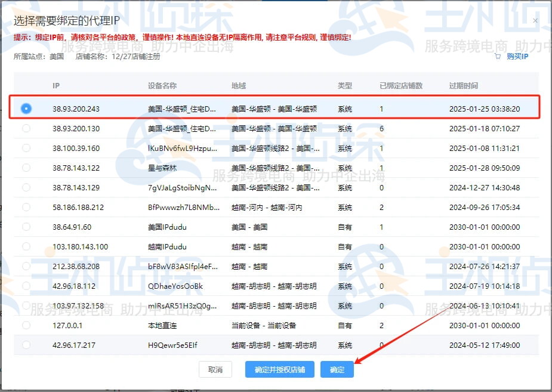The width and height of the screenshot is (552, 392).
Task: Click the shopping cart icon beside 购买IP
Action: click(497, 55)
